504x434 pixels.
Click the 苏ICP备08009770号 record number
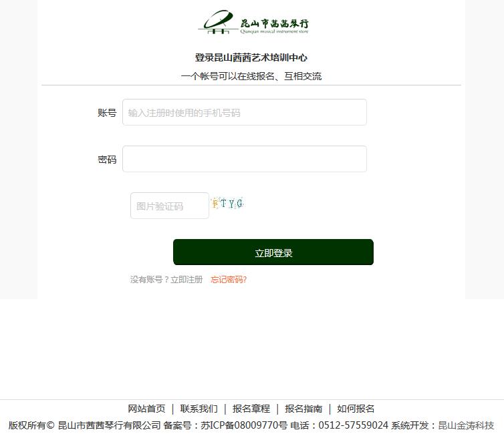pyautogui.click(x=244, y=425)
